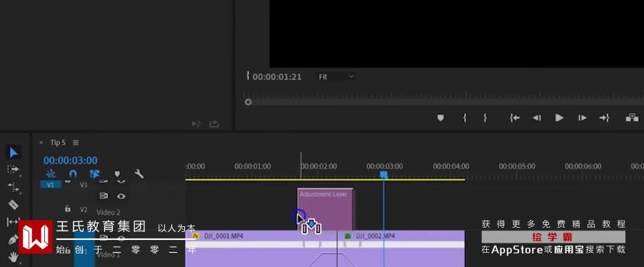Add marker in the timeline header

point(117,173)
